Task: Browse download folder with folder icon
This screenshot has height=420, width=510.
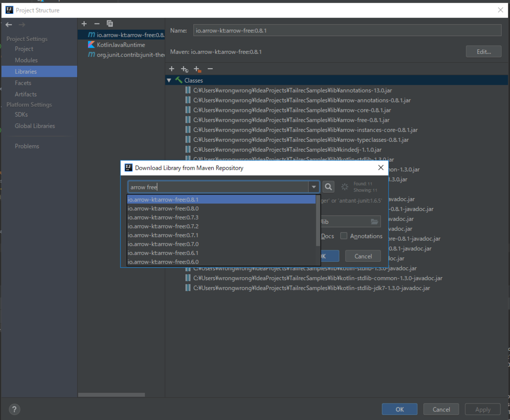Action: click(x=375, y=222)
